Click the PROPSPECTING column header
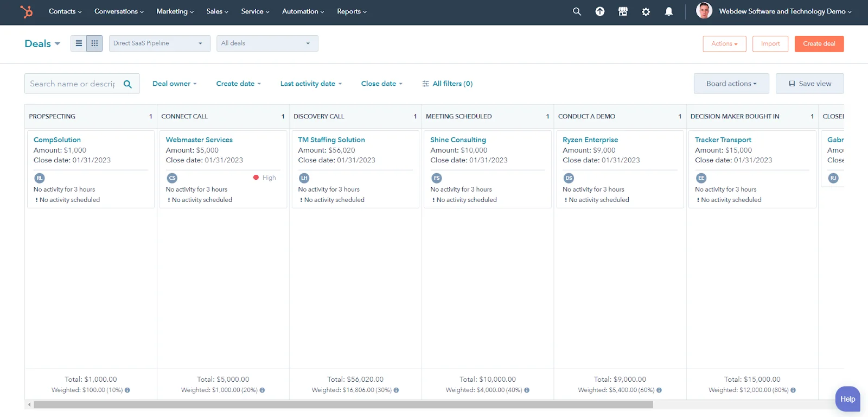 [91, 116]
